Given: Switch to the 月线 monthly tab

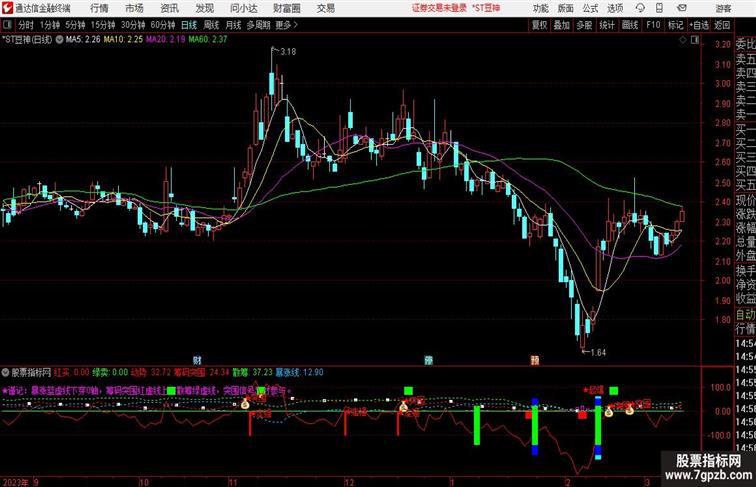Looking at the screenshot, I should [233, 25].
